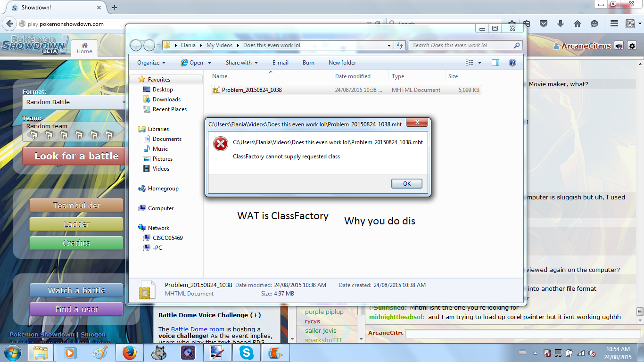Click the Explorer search magnifier icon
This screenshot has height=362, width=644.
517,45
